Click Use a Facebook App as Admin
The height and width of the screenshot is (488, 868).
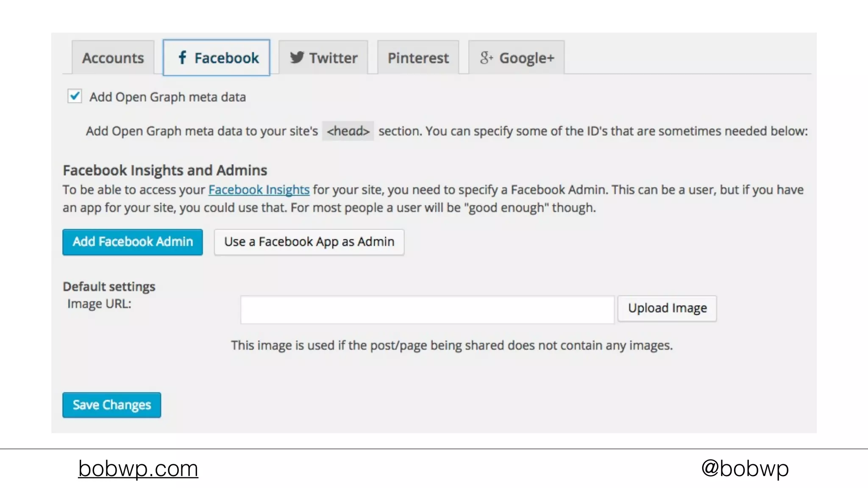click(309, 242)
